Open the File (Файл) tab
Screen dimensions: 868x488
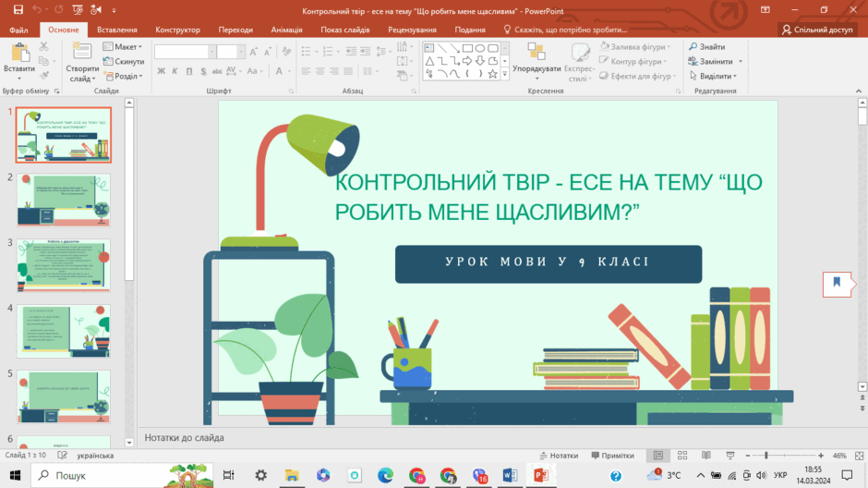(18, 30)
